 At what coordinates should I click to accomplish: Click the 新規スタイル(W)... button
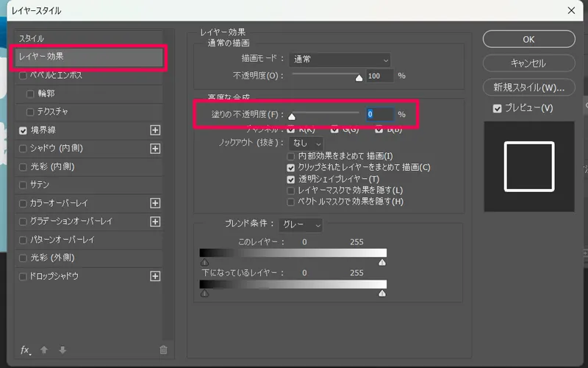click(528, 88)
